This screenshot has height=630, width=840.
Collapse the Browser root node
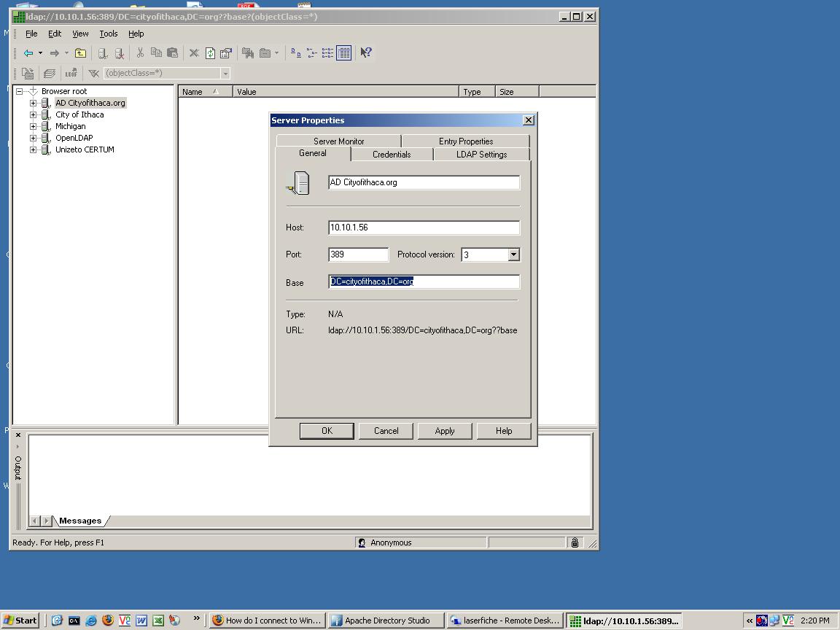click(x=20, y=91)
